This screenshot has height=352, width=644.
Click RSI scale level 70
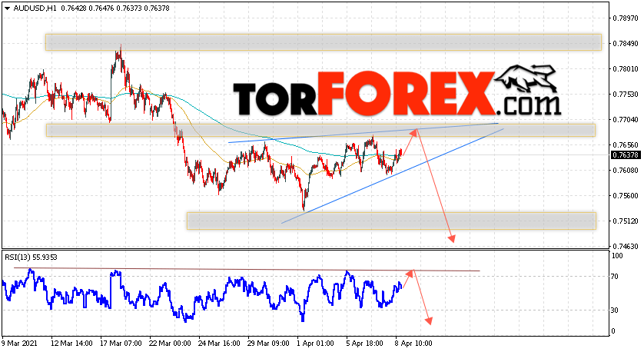615,277
